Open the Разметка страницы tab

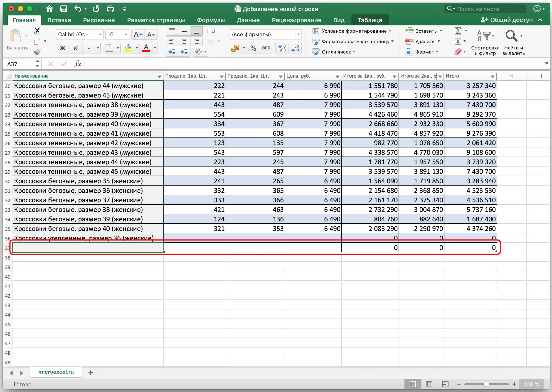[x=156, y=20]
